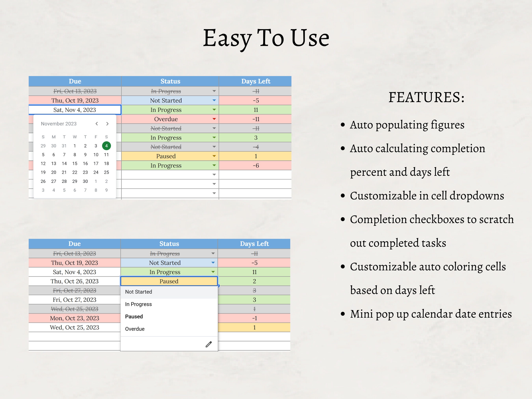This screenshot has width=532, height=399.
Task: Select November 15 in the pop-up calendar
Action: pos(75,163)
